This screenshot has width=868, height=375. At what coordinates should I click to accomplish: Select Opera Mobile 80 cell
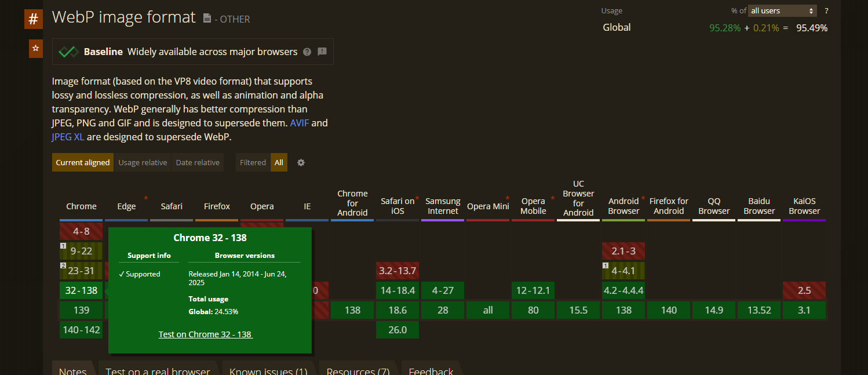click(x=533, y=310)
